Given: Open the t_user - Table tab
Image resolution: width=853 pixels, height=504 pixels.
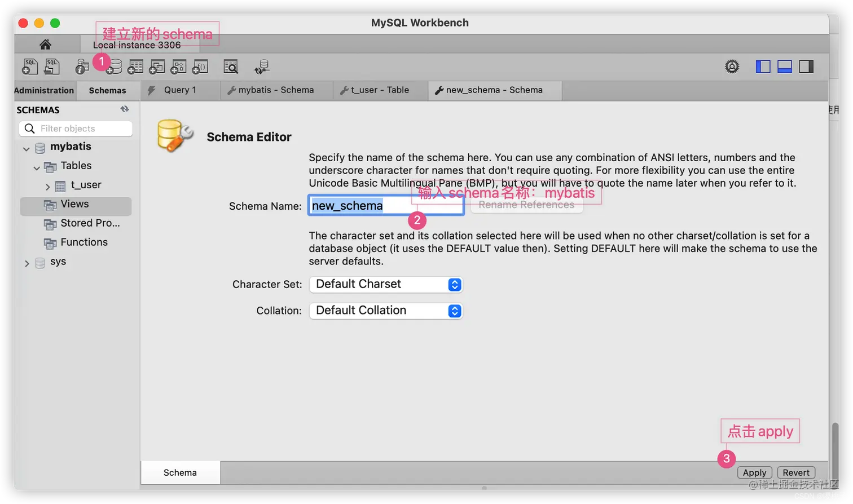Looking at the screenshot, I should (381, 90).
